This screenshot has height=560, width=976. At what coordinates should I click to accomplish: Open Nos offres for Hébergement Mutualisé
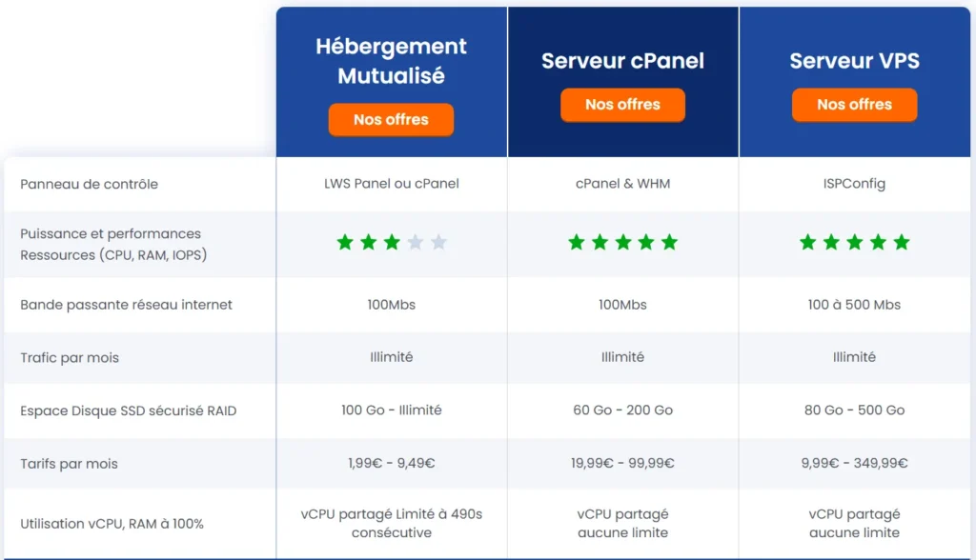pos(391,120)
